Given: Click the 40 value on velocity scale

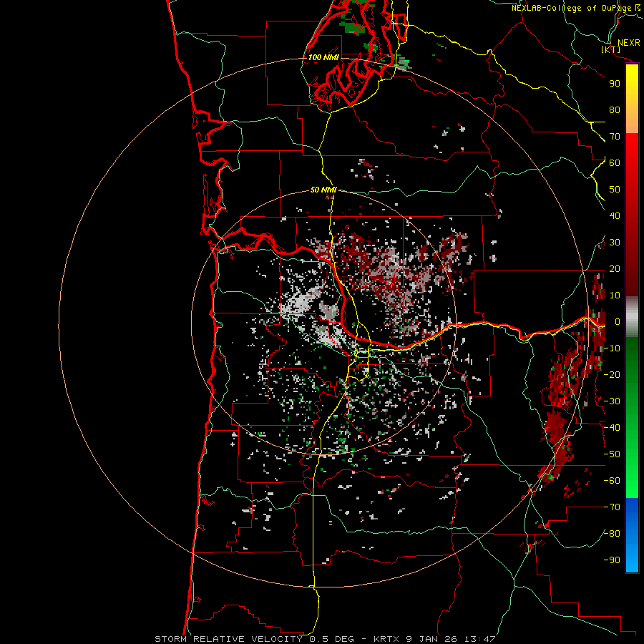Looking at the screenshot, I should click(x=615, y=216).
